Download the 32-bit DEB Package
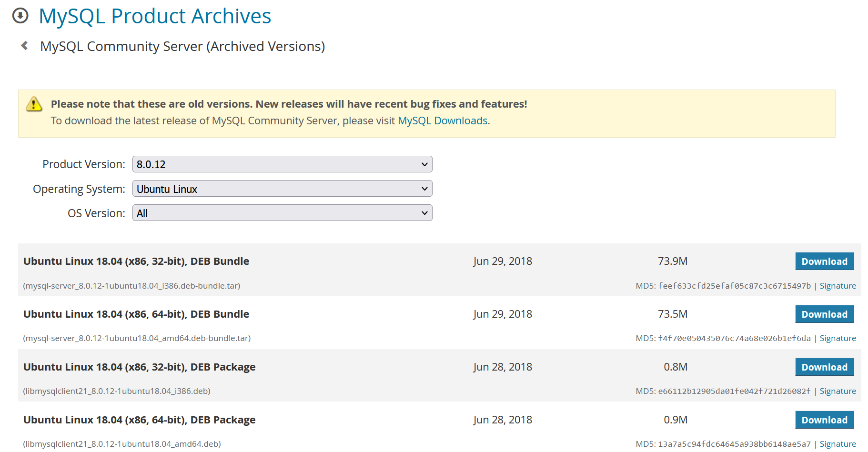This screenshot has height=452, width=868. pyautogui.click(x=825, y=367)
